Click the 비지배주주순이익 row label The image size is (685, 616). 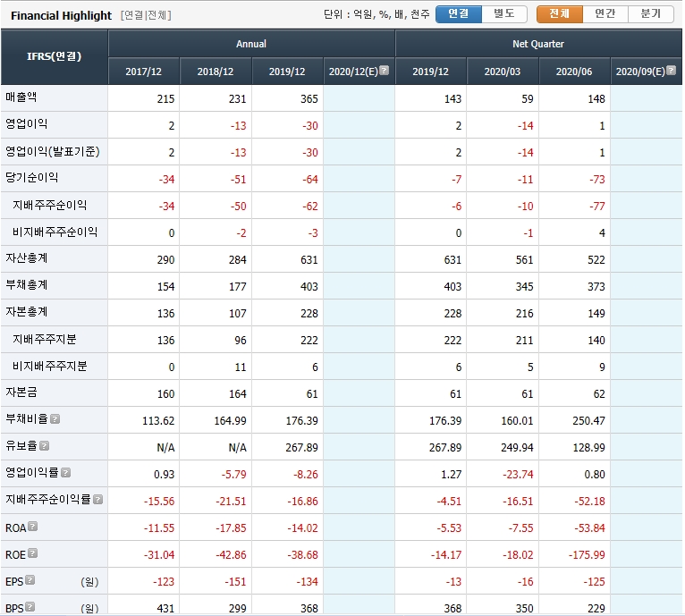coord(55,232)
